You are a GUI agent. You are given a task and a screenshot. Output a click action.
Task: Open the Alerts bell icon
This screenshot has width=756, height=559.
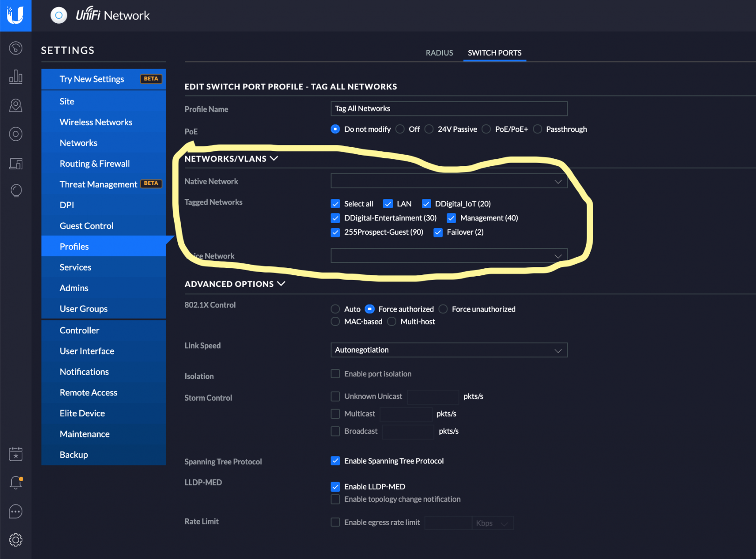(16, 483)
